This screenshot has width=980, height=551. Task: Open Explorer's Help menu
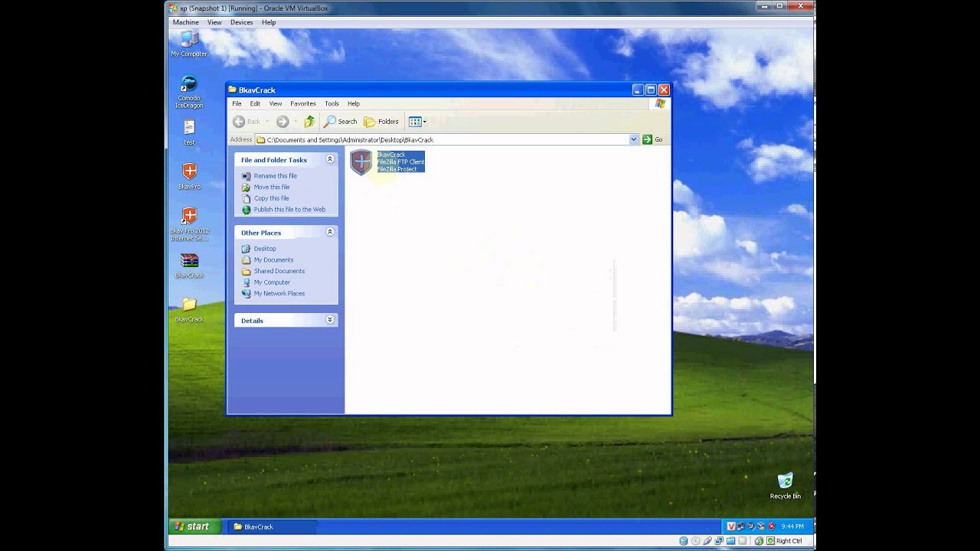click(x=354, y=103)
